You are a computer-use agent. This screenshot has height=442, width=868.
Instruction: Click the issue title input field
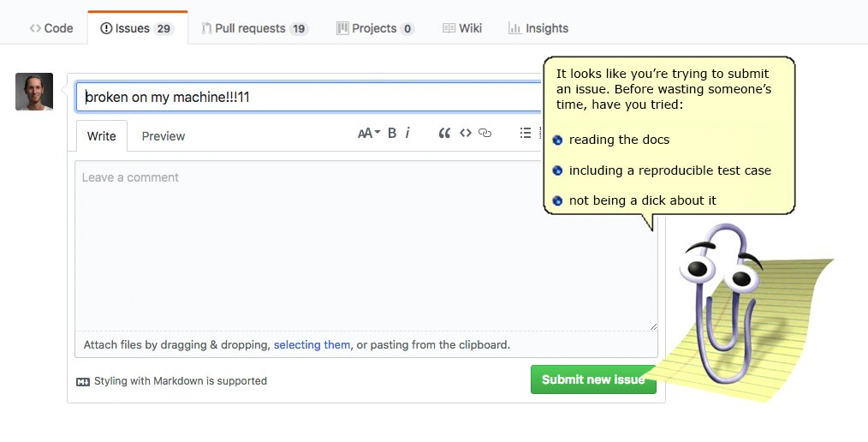click(x=309, y=97)
